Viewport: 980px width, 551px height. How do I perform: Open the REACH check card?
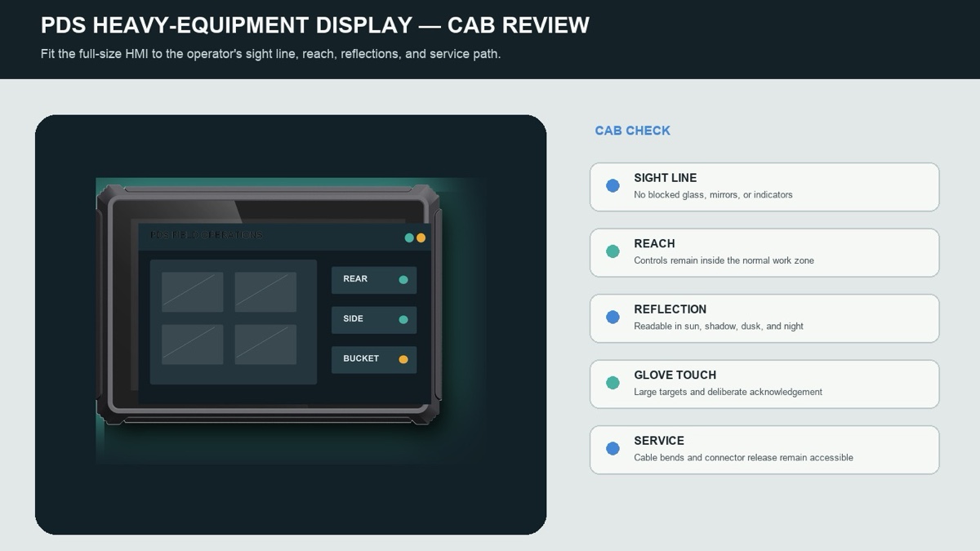point(764,252)
